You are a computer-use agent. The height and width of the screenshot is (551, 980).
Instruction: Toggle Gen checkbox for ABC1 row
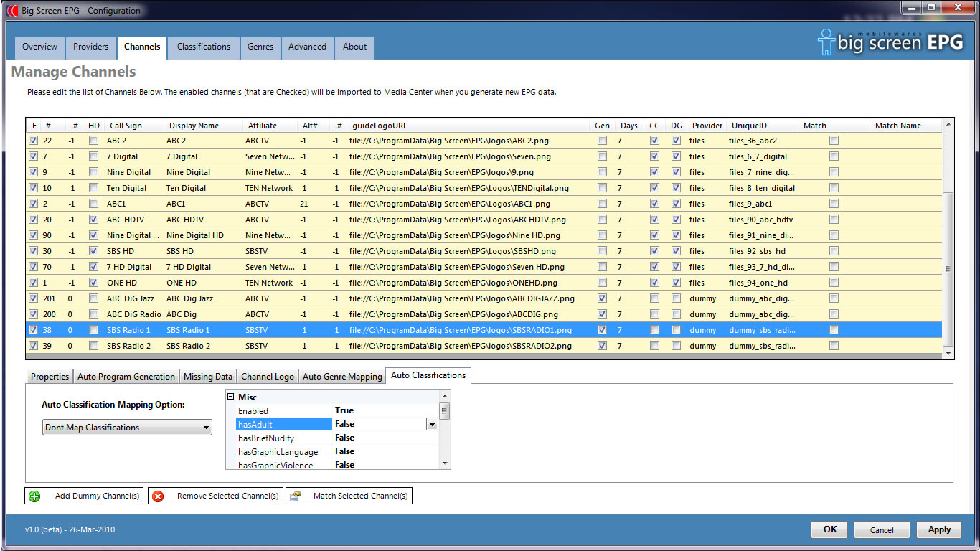click(602, 204)
